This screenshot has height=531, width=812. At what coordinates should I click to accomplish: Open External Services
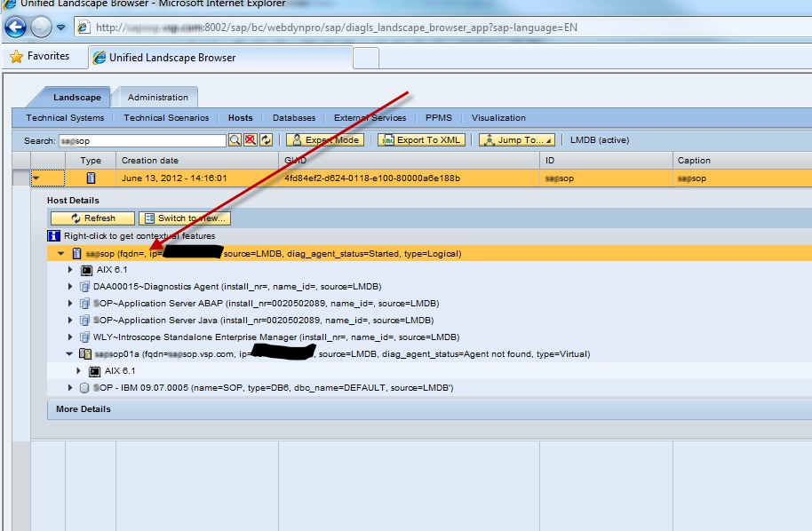370,118
